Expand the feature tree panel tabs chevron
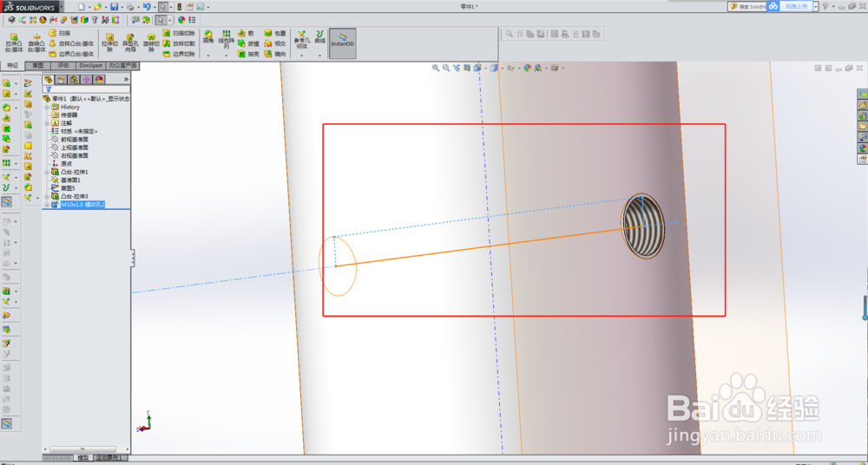 (126, 79)
